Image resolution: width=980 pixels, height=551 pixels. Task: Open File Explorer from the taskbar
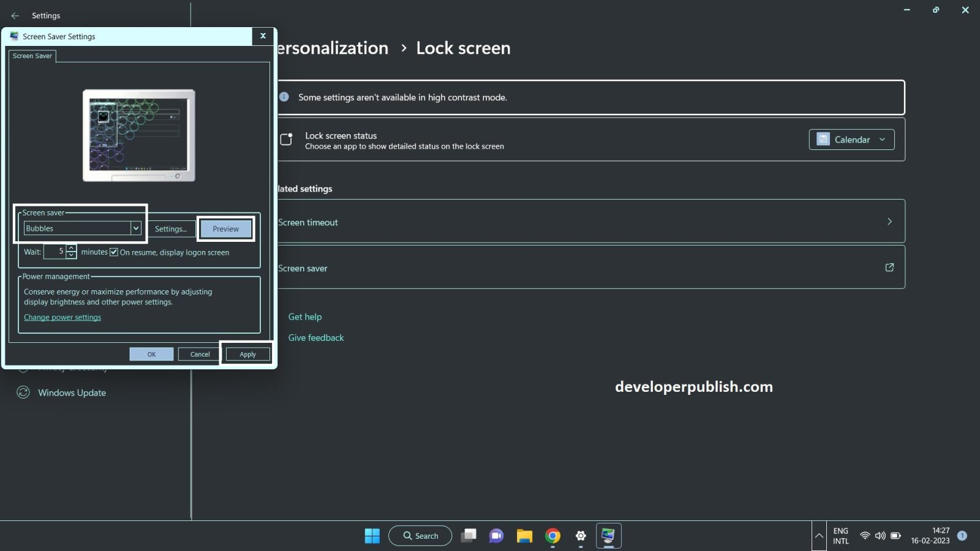click(x=524, y=536)
